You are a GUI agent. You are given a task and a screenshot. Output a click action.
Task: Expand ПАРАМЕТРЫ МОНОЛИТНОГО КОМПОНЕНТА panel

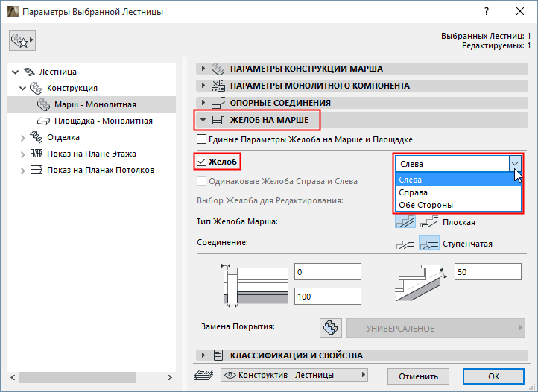coord(203,86)
